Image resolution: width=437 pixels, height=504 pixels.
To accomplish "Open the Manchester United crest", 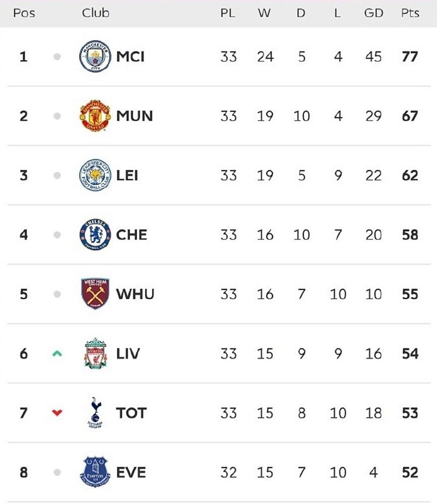I will pyautogui.click(x=95, y=116).
